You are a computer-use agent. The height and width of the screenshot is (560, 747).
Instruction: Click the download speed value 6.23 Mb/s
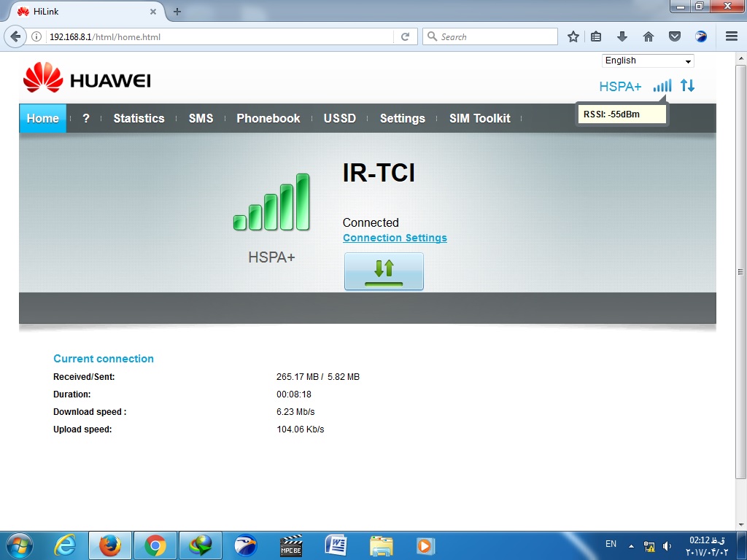pos(296,412)
